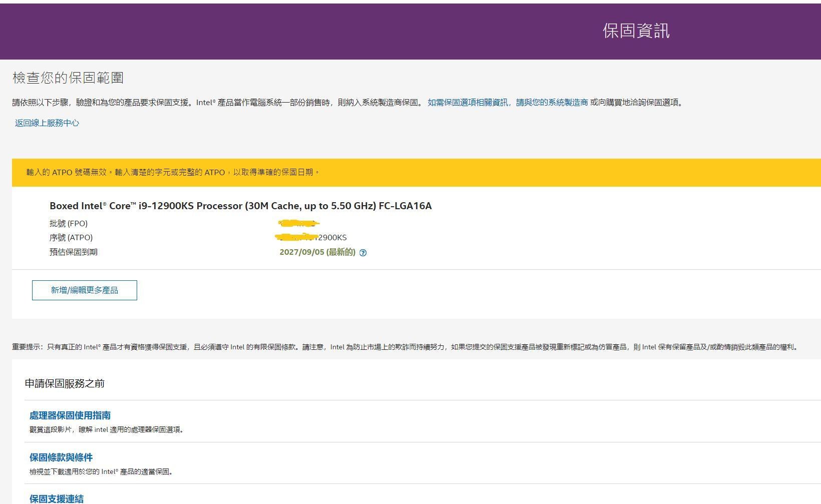Image resolution: width=821 pixels, height=504 pixels.
Task: Click the 預估保固到期 label
Action: click(x=74, y=252)
